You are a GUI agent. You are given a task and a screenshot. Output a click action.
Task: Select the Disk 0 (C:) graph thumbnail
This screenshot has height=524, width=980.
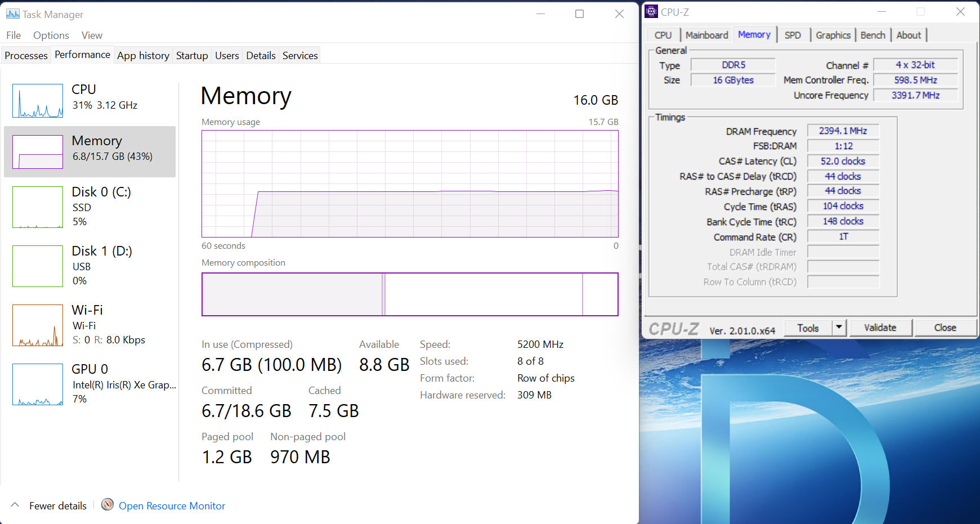(38, 207)
